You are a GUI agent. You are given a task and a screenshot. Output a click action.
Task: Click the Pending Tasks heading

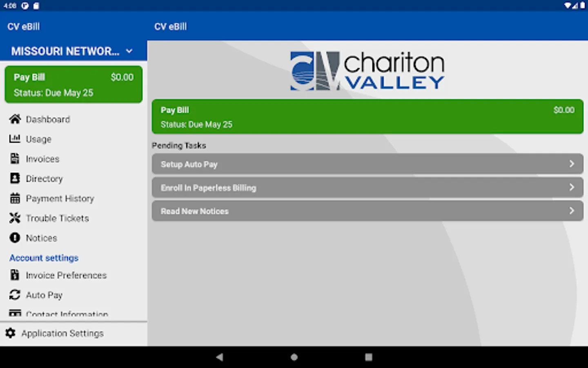[179, 146]
